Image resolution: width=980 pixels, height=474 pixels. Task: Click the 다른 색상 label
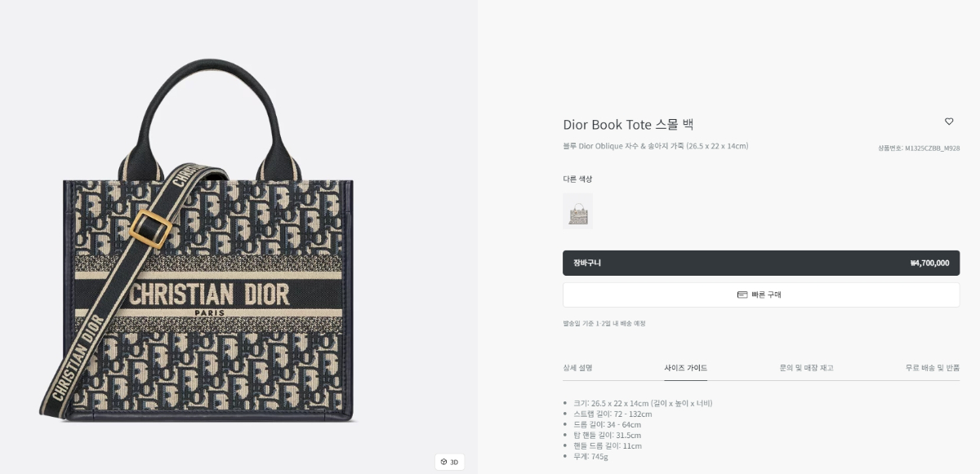pos(577,179)
